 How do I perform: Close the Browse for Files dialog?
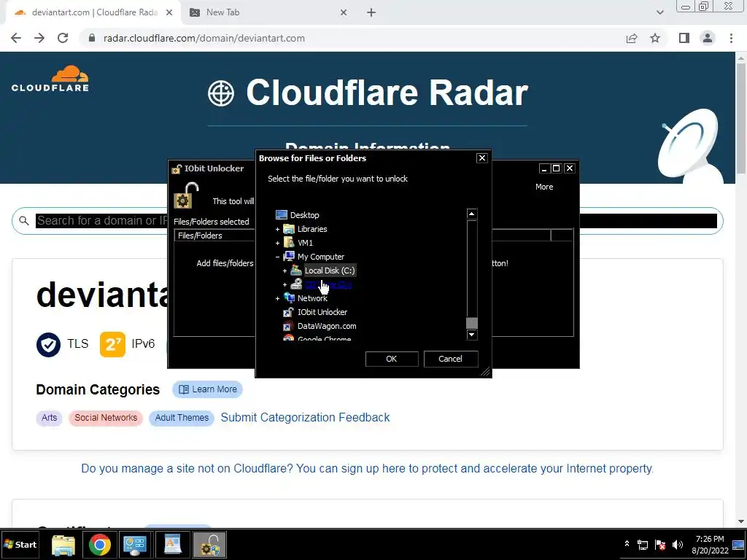pyautogui.click(x=481, y=158)
